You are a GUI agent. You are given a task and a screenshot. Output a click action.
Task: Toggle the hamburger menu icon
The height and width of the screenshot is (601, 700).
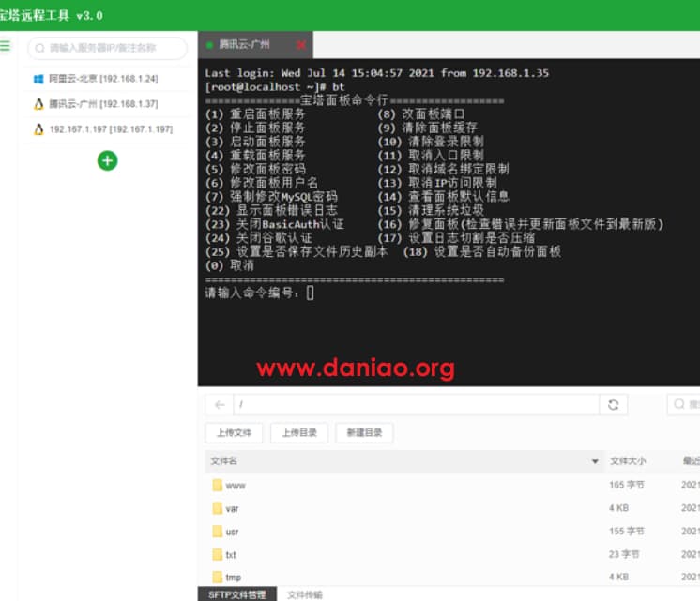click(5, 46)
